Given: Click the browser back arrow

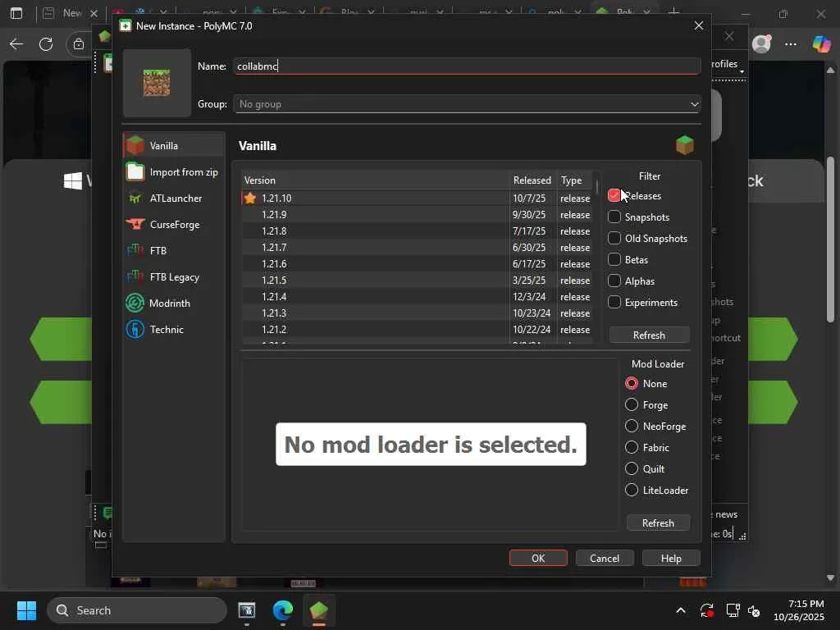Looking at the screenshot, I should click(16, 44).
